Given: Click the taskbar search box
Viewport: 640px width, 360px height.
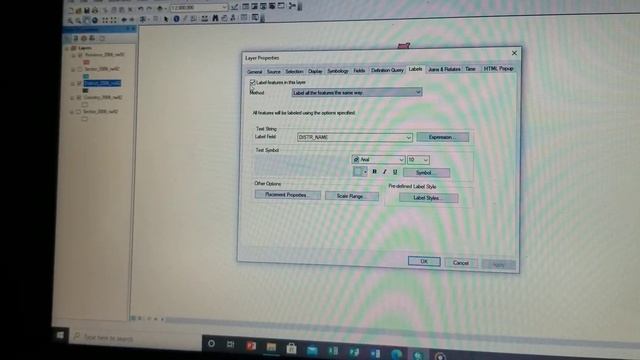Looking at the screenshot, I should [135, 338].
